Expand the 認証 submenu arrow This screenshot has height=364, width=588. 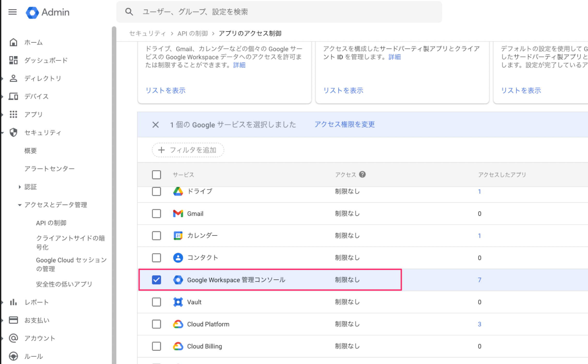coord(20,187)
